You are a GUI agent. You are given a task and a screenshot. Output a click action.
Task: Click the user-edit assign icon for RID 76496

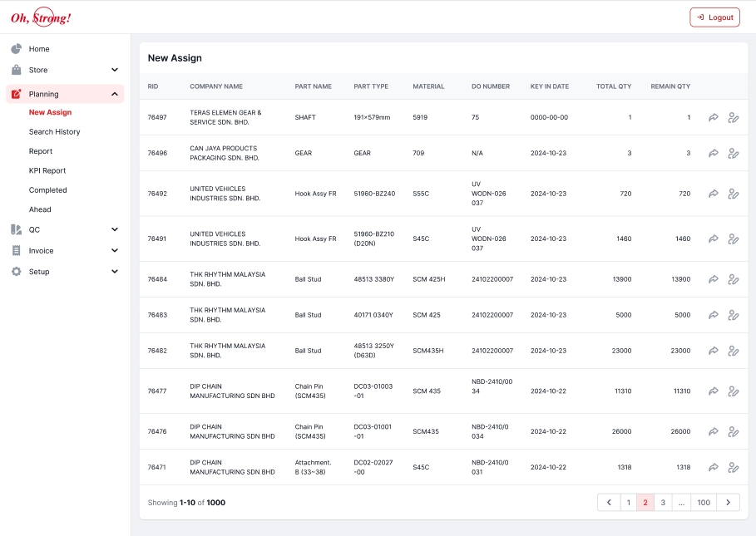tap(733, 154)
